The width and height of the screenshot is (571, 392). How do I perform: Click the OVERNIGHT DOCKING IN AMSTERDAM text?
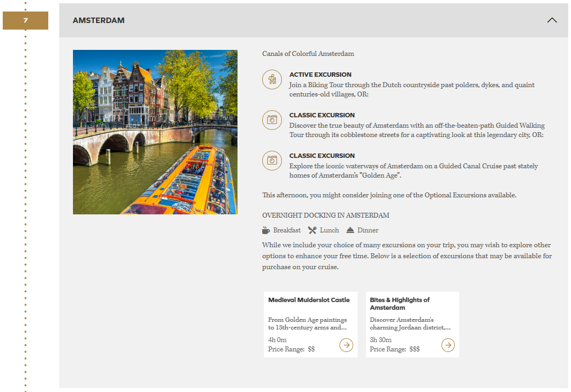pyautogui.click(x=326, y=215)
